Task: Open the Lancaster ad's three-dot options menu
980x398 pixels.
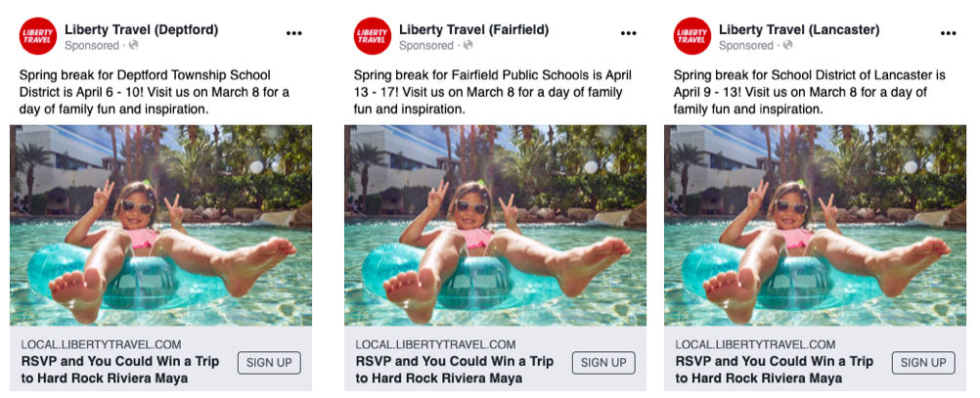Action: coord(948,34)
